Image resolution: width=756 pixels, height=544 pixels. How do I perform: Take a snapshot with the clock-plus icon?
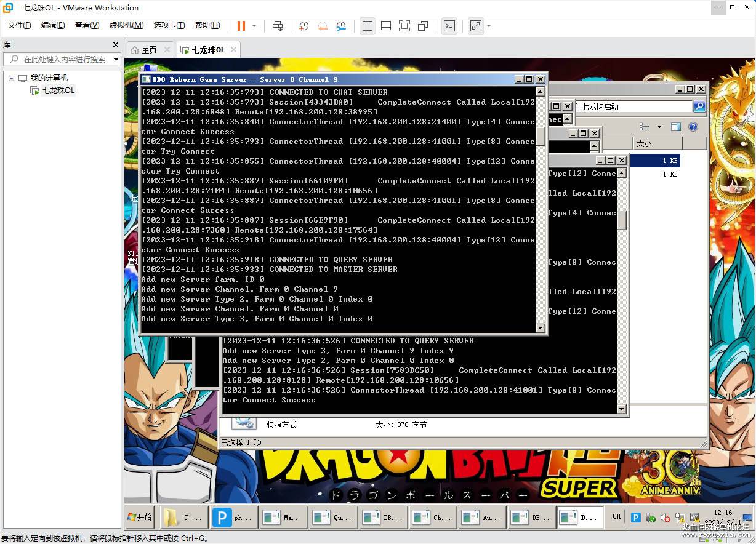[304, 26]
